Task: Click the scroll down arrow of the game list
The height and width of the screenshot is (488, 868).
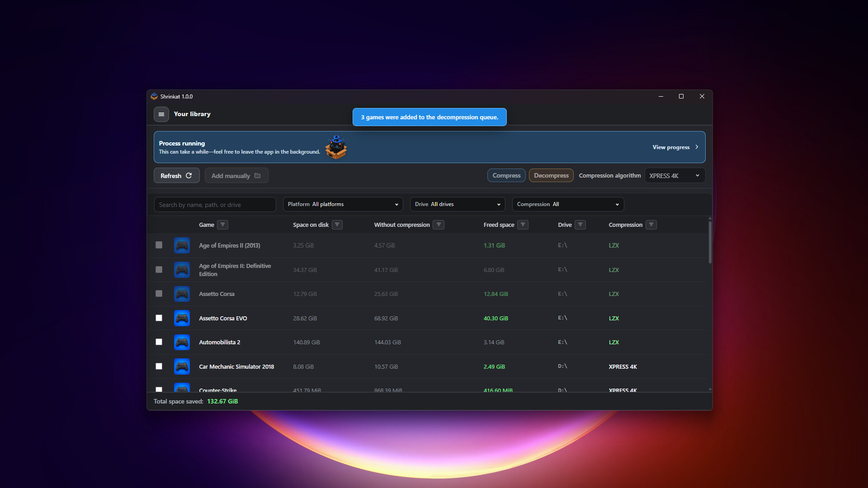Action: [710, 389]
